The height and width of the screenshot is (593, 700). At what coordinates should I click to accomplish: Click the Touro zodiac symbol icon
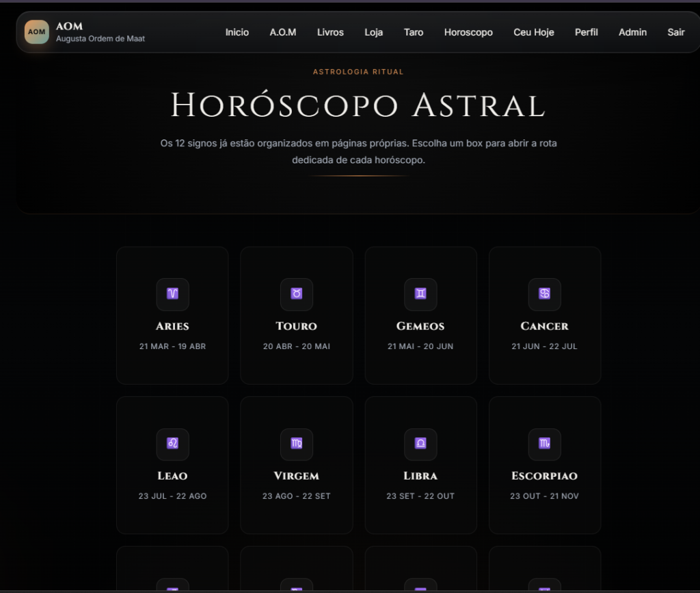click(297, 294)
